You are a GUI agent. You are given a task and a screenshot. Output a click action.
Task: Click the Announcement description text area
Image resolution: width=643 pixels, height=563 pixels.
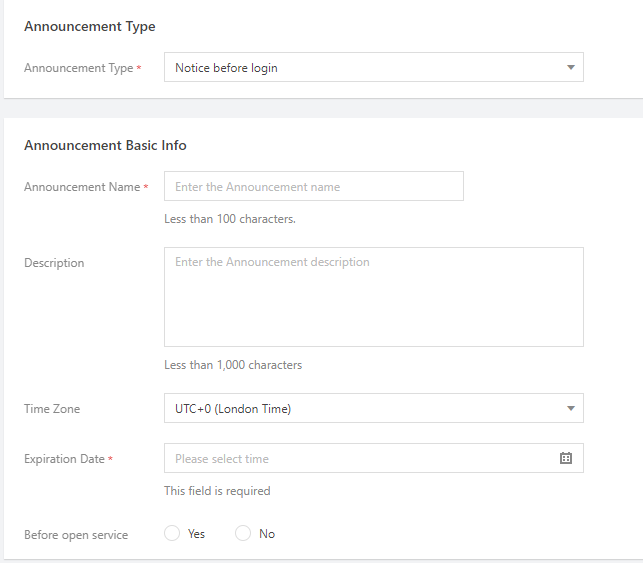(x=374, y=297)
